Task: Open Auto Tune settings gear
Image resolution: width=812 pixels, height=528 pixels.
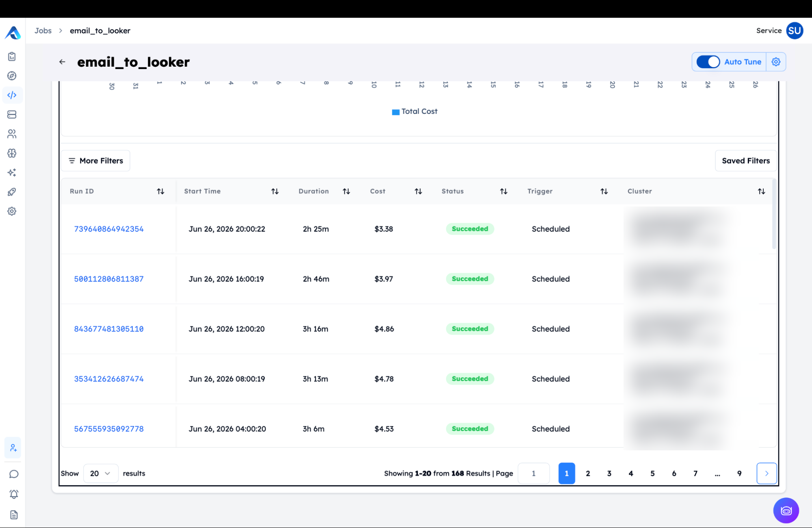Action: point(776,62)
